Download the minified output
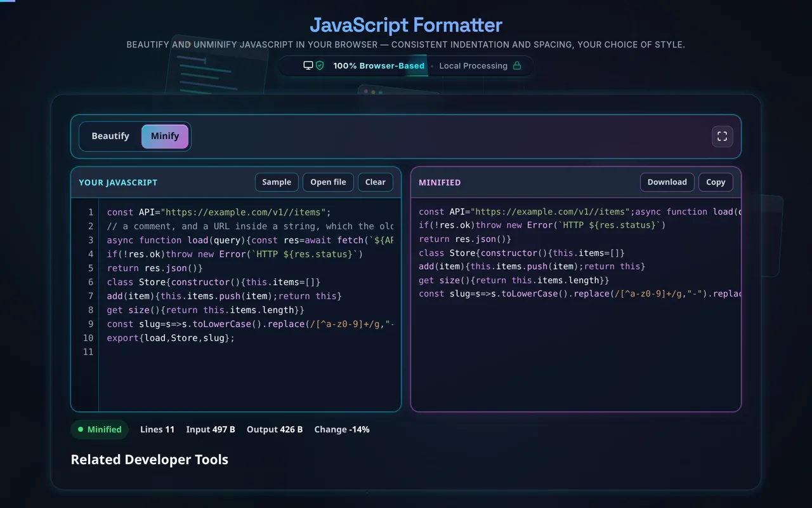The height and width of the screenshot is (508, 812). 667,182
